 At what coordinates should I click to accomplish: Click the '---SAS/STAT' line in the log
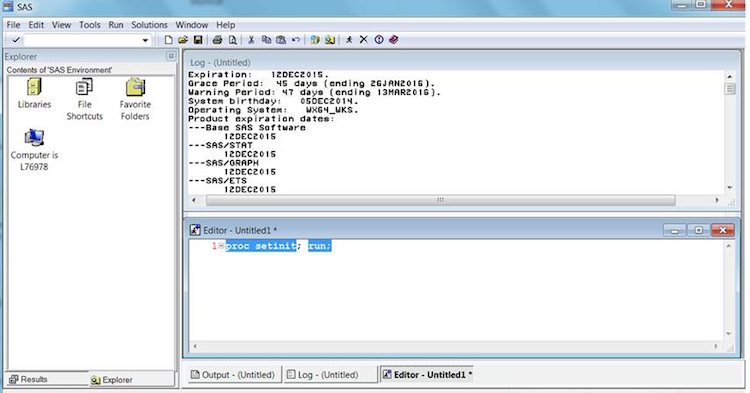click(x=220, y=145)
